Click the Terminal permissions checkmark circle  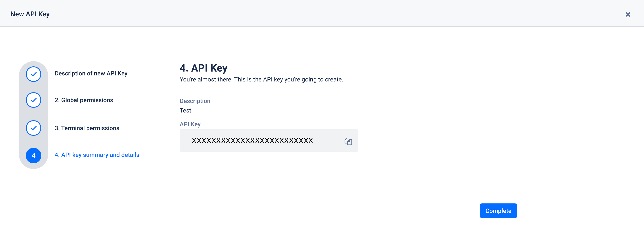34,128
